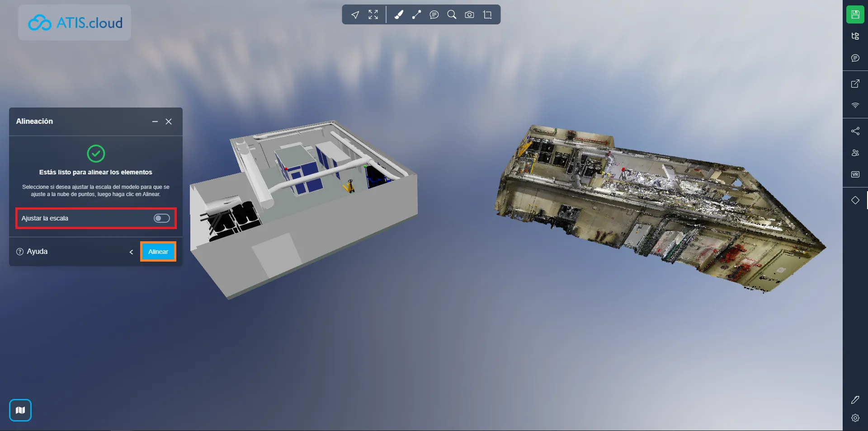The width and height of the screenshot is (868, 431).
Task: Activate the measurement line tool
Action: point(416,15)
